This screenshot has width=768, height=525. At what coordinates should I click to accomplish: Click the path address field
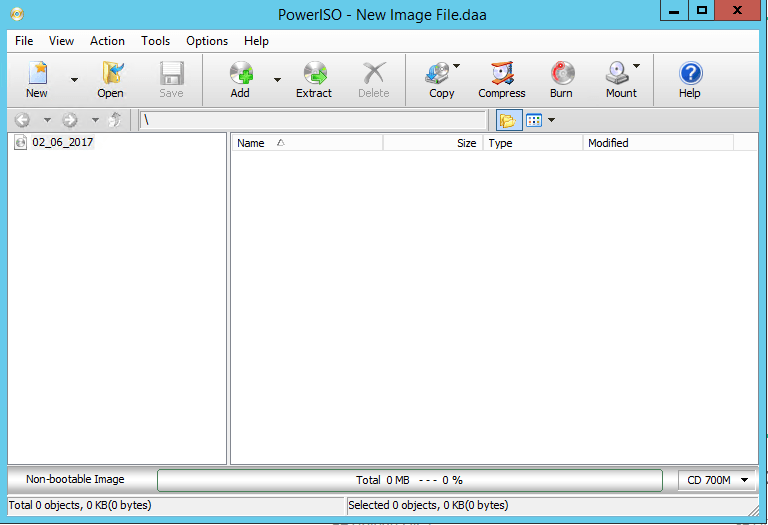tap(313, 120)
